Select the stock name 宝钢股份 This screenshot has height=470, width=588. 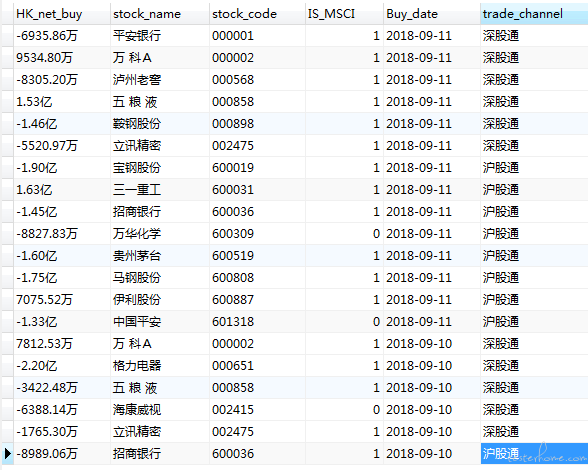(137, 168)
